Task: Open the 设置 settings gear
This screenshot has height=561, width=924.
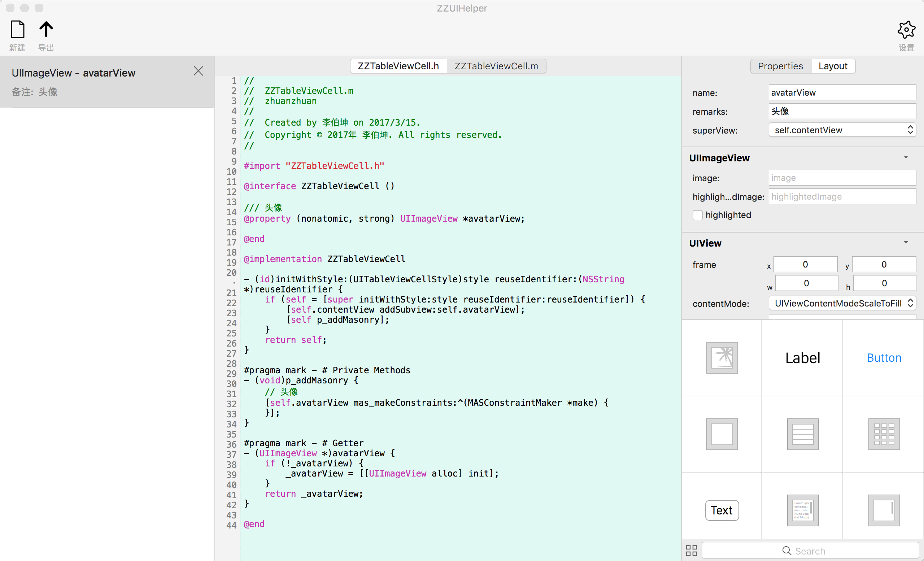Action: (906, 30)
